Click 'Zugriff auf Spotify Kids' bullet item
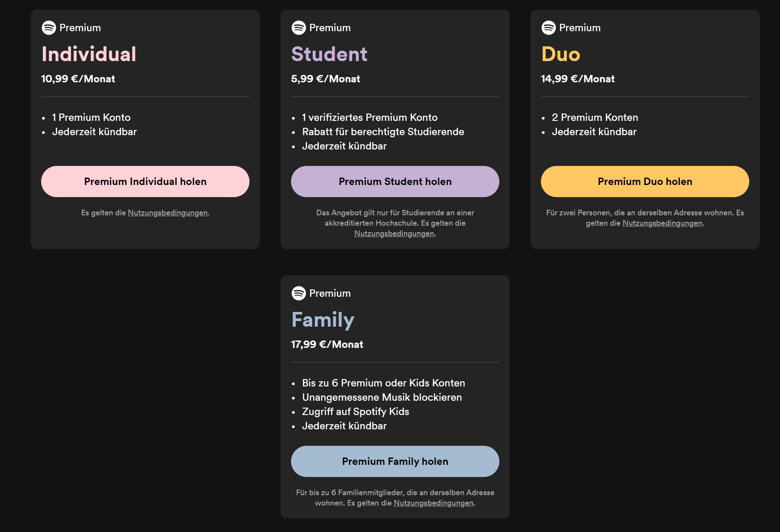 point(356,412)
